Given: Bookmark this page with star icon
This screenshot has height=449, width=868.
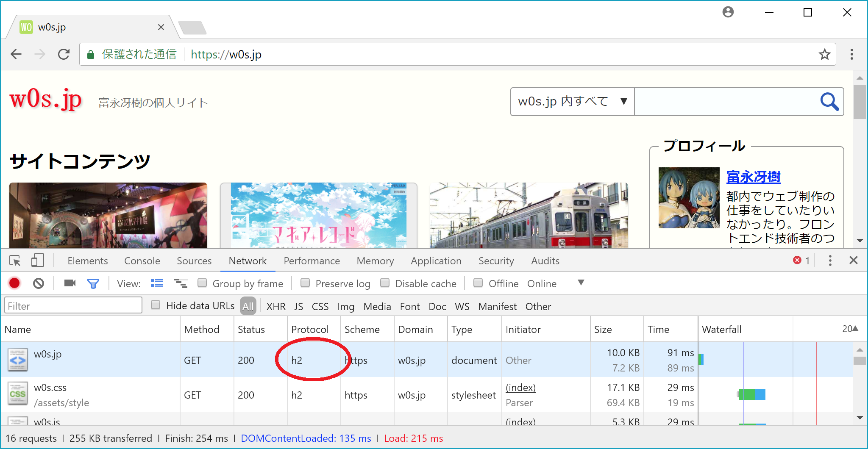Looking at the screenshot, I should tap(824, 54).
